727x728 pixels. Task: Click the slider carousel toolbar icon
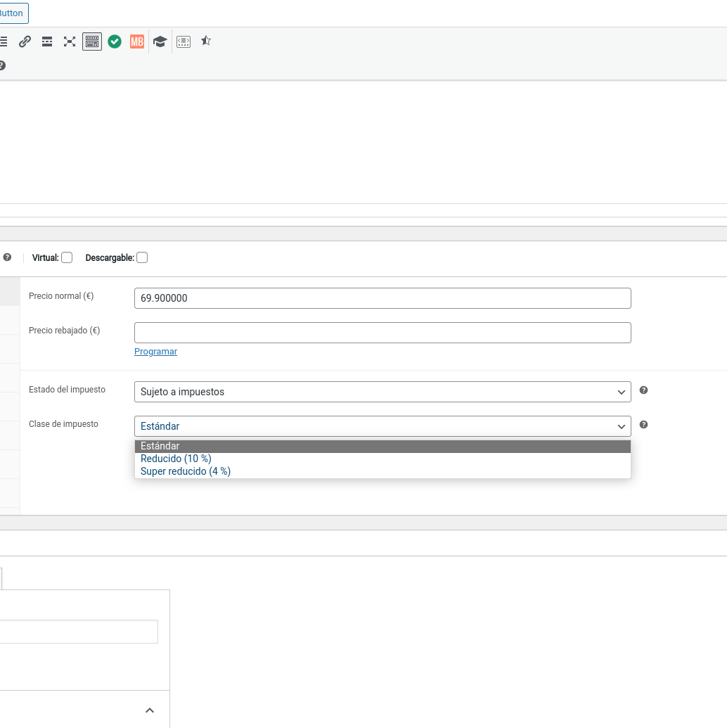[184, 41]
